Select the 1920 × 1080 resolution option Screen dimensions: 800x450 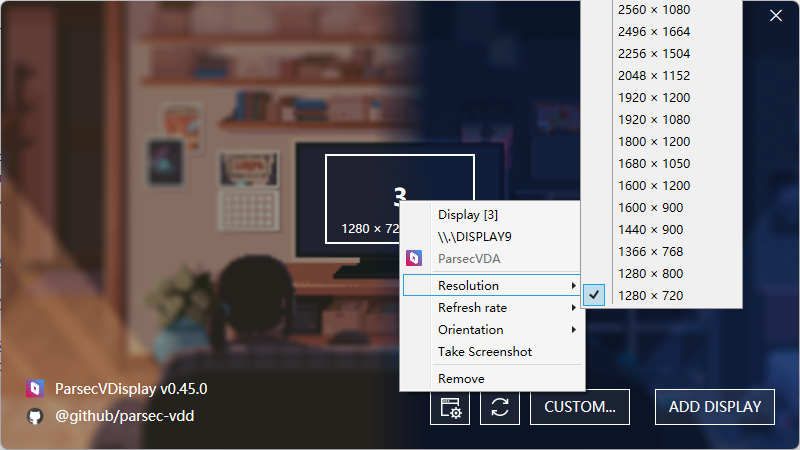coord(653,119)
